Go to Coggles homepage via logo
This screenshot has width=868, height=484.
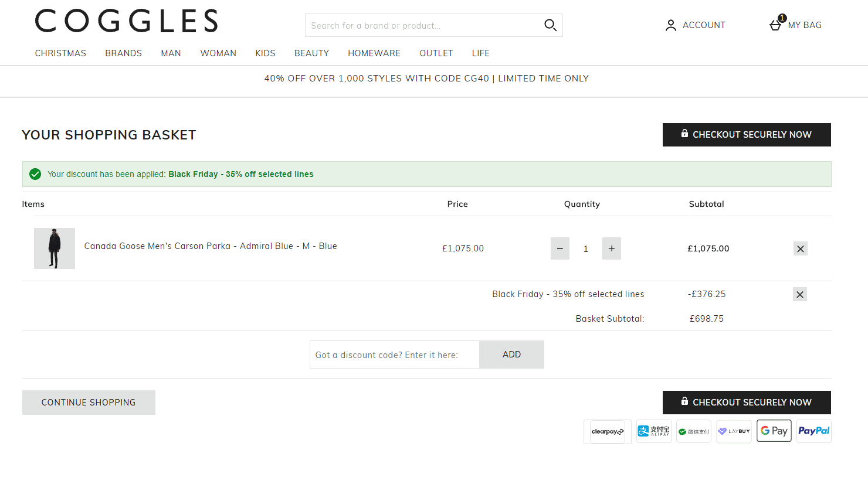click(127, 21)
